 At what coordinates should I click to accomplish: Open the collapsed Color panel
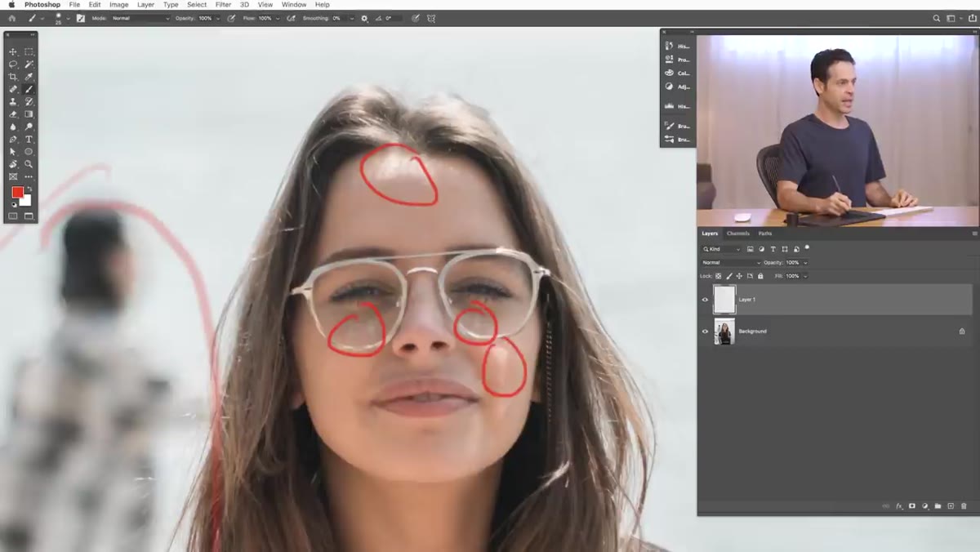pyautogui.click(x=678, y=73)
